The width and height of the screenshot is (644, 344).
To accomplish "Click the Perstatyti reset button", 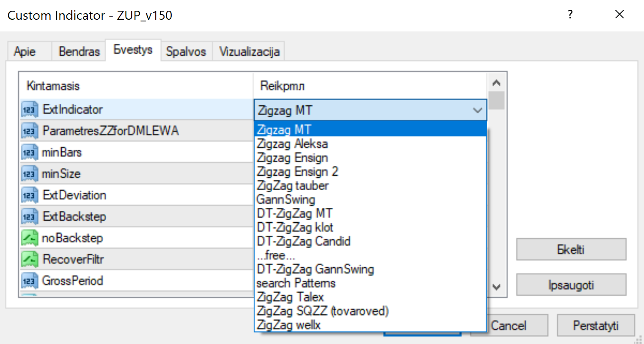I will tap(596, 326).
